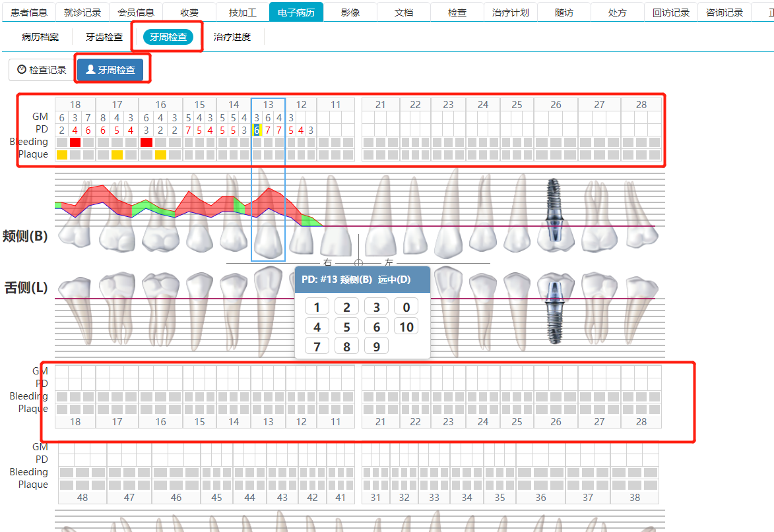The width and height of the screenshot is (774, 532).
Task: Choose value 5 in the PD keypad
Action: tap(346, 327)
